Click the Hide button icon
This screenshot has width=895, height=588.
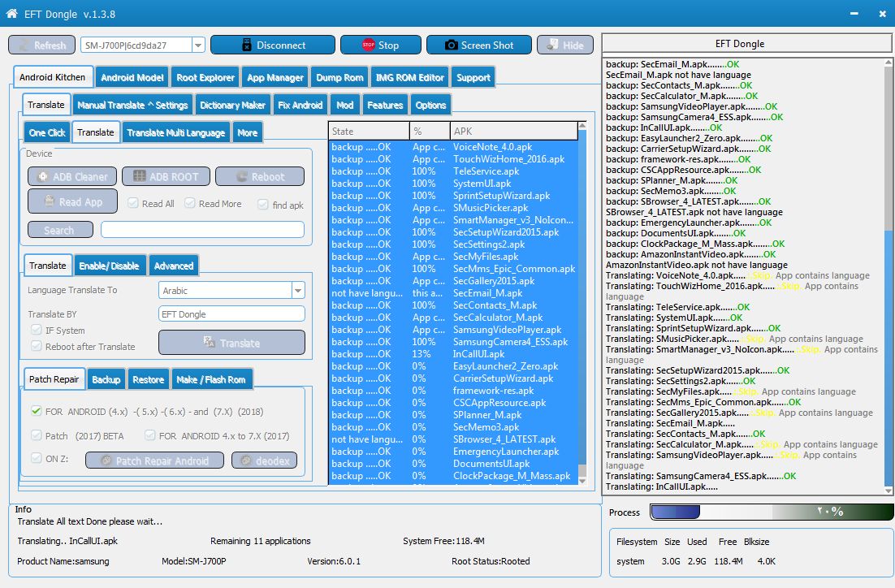[x=552, y=45]
